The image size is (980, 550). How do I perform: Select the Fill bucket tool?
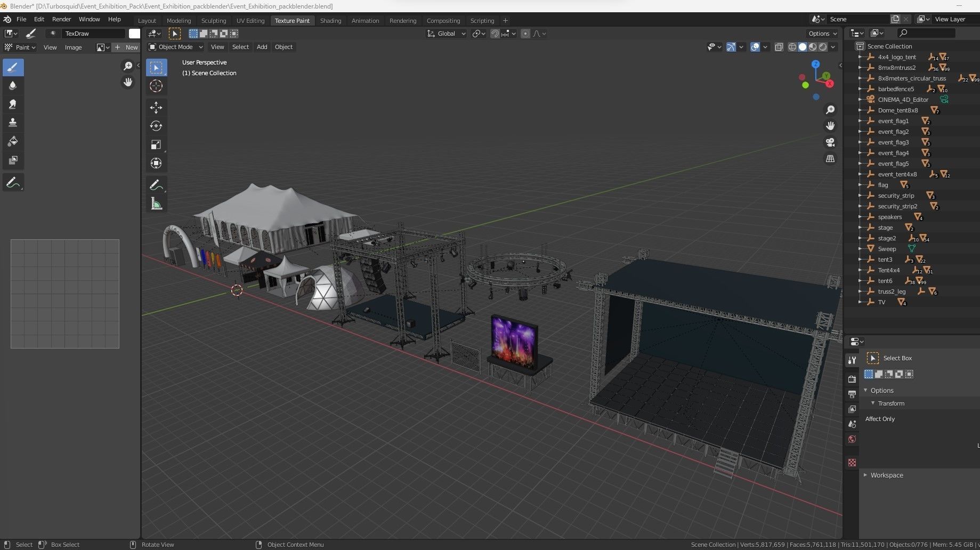pyautogui.click(x=13, y=142)
